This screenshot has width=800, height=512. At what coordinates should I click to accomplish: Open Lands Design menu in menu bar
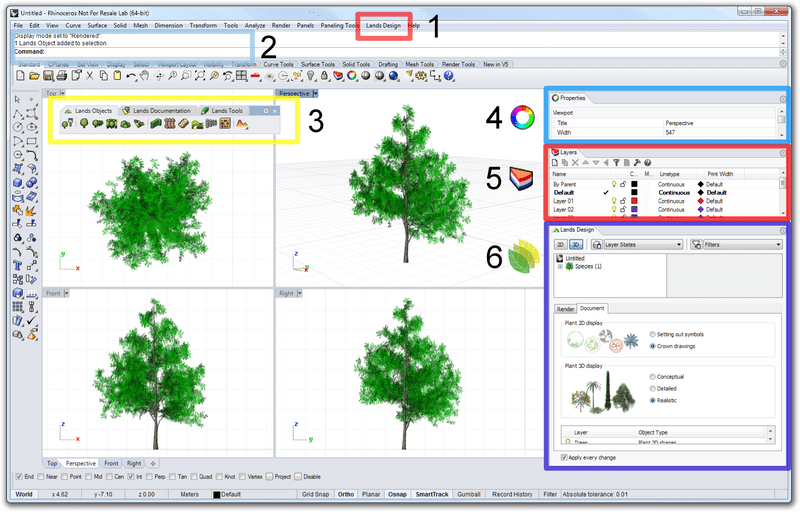(x=383, y=25)
